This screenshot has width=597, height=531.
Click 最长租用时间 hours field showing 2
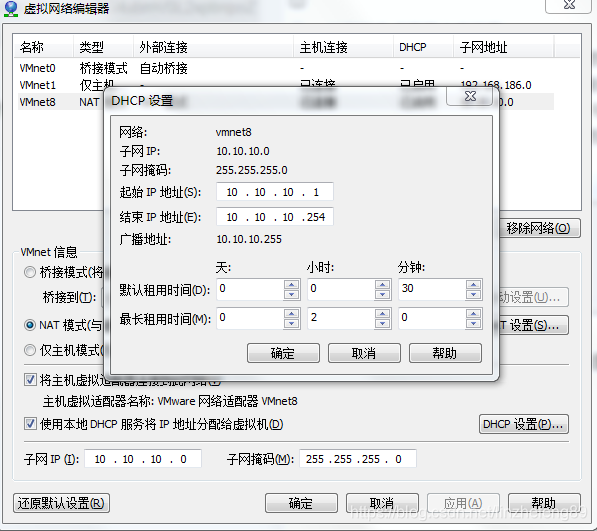pos(341,318)
